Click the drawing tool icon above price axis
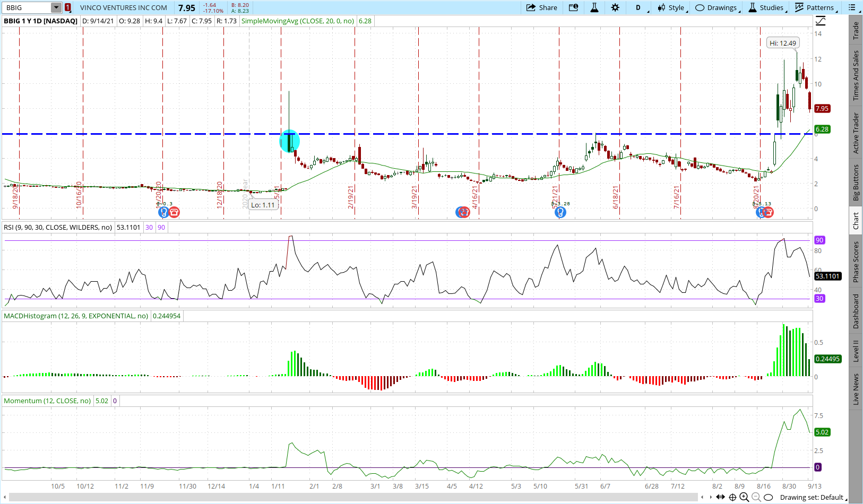The width and height of the screenshot is (863, 504). coord(821,21)
